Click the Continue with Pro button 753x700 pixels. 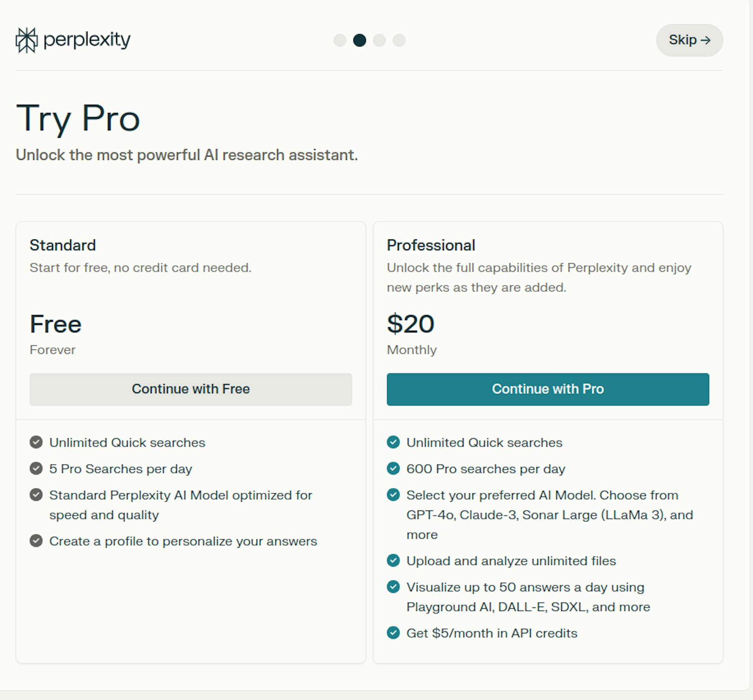[548, 389]
